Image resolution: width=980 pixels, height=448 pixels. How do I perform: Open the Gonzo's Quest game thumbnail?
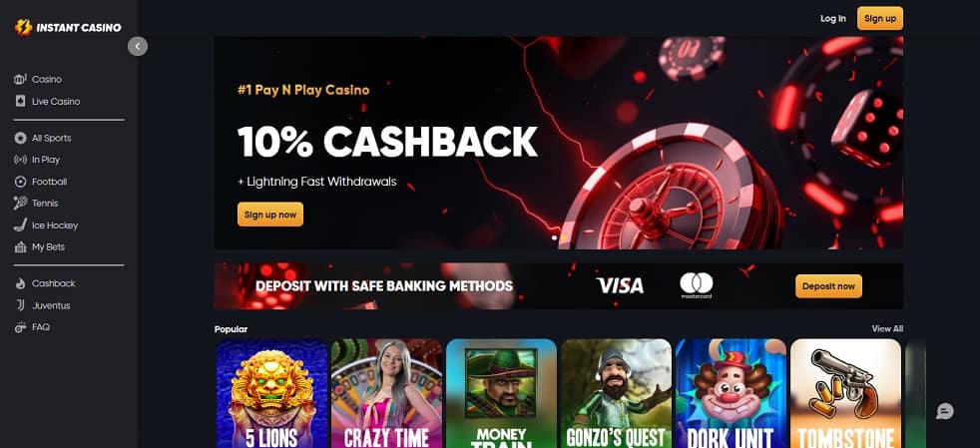coord(616,394)
